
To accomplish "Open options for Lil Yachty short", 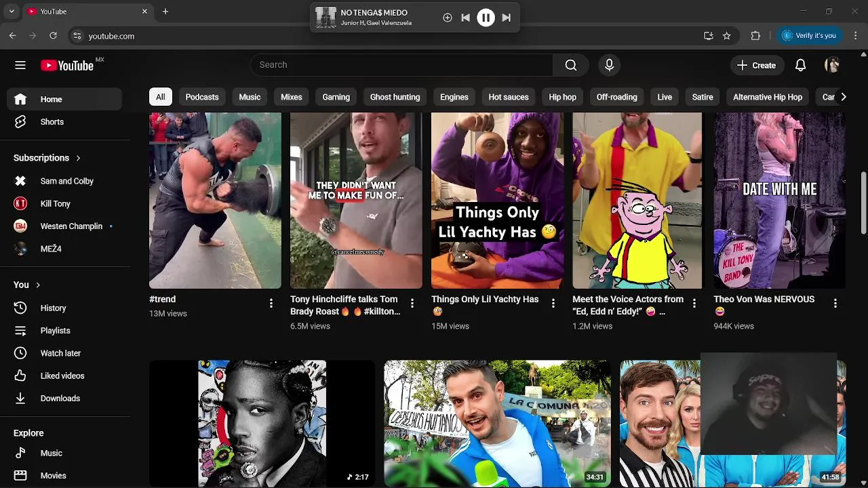I will click(x=553, y=304).
